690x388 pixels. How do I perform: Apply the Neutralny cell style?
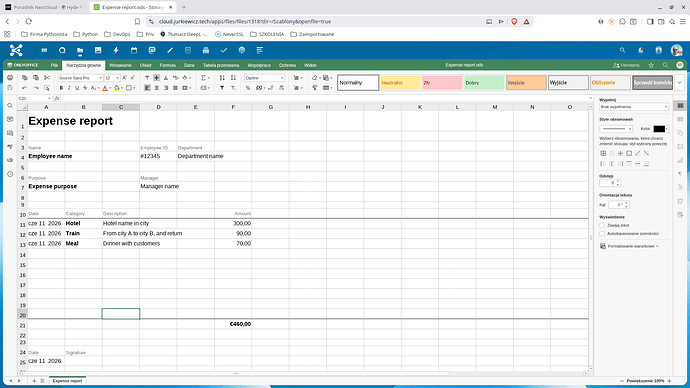[400, 83]
